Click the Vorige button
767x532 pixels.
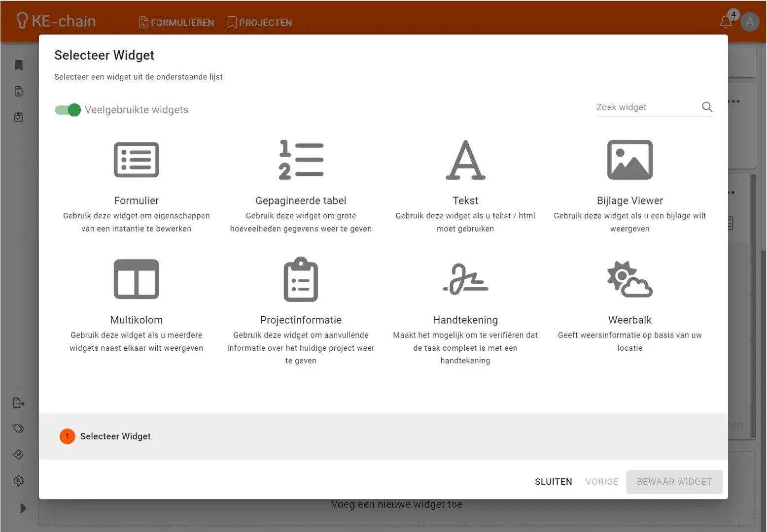[601, 482]
